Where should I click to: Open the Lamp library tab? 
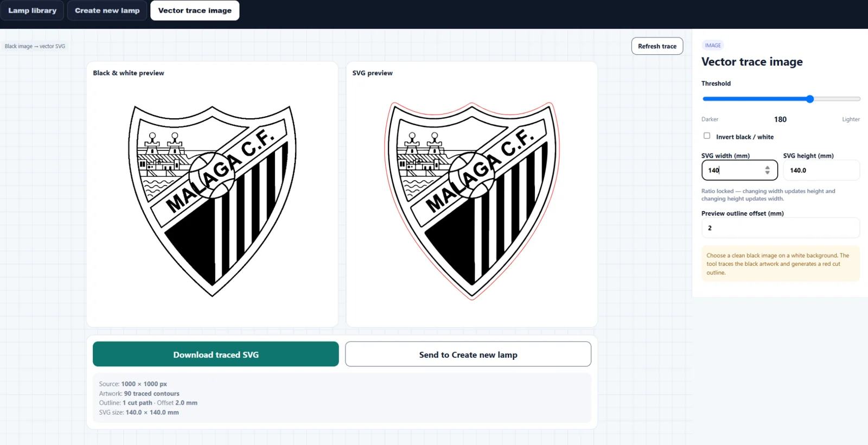pos(32,10)
